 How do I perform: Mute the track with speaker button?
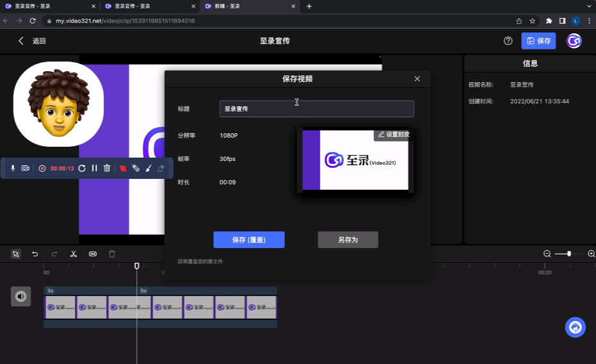tap(21, 296)
